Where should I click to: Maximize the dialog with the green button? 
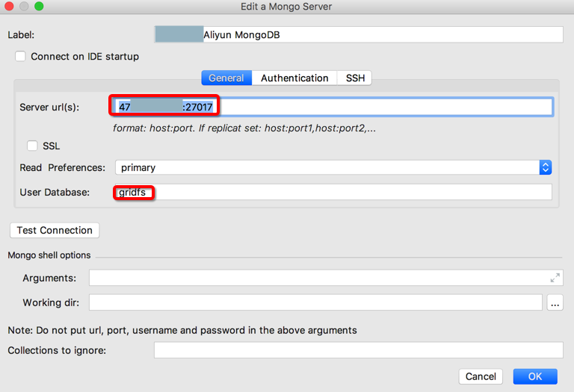[39, 7]
